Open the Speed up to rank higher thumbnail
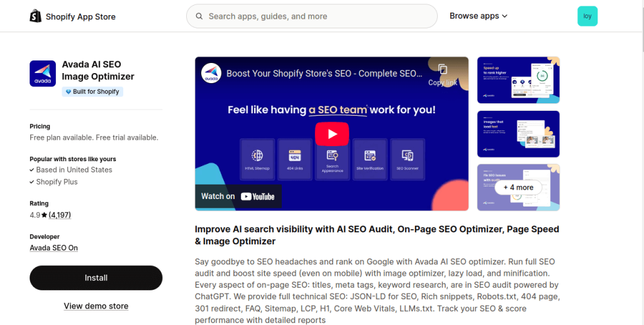644x325 pixels. tap(518, 80)
